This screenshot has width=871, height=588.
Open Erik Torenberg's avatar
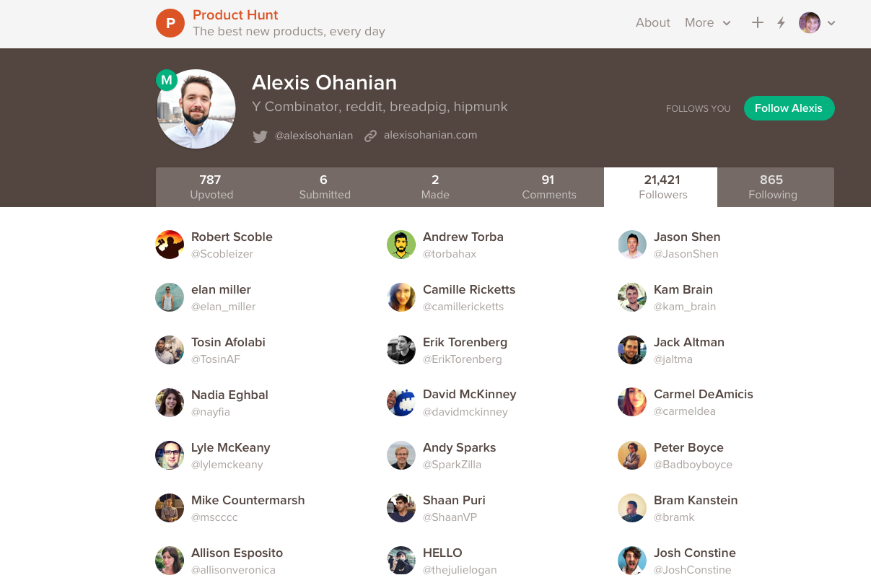(x=401, y=350)
